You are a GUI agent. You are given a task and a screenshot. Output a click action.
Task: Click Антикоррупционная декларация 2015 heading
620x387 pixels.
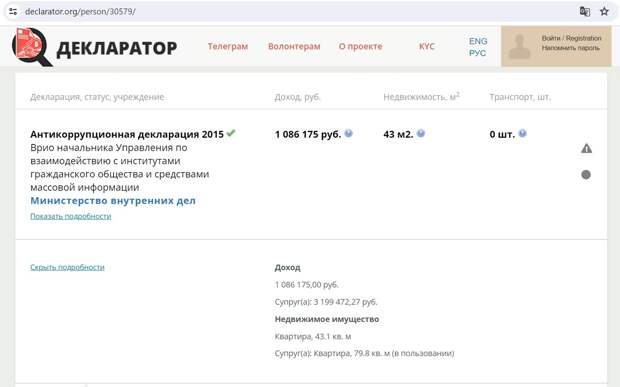(127, 134)
